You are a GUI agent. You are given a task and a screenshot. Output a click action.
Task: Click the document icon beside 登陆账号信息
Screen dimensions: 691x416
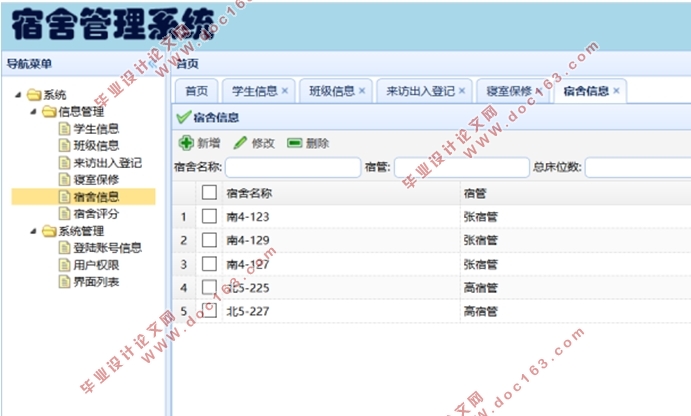click(64, 248)
